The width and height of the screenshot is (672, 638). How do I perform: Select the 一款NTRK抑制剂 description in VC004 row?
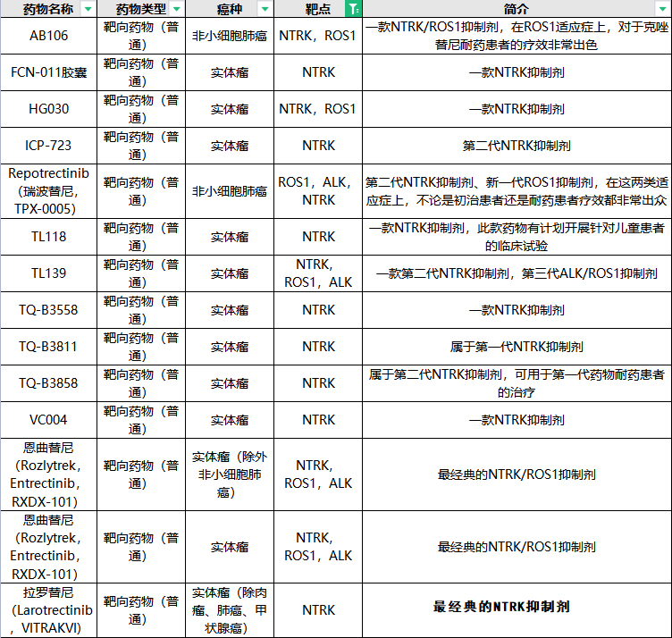(517, 420)
